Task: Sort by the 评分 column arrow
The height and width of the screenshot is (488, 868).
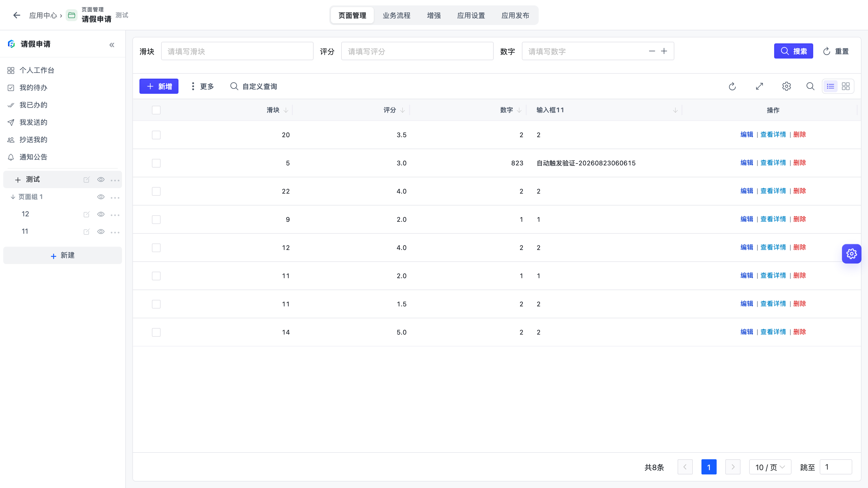Action: click(402, 110)
